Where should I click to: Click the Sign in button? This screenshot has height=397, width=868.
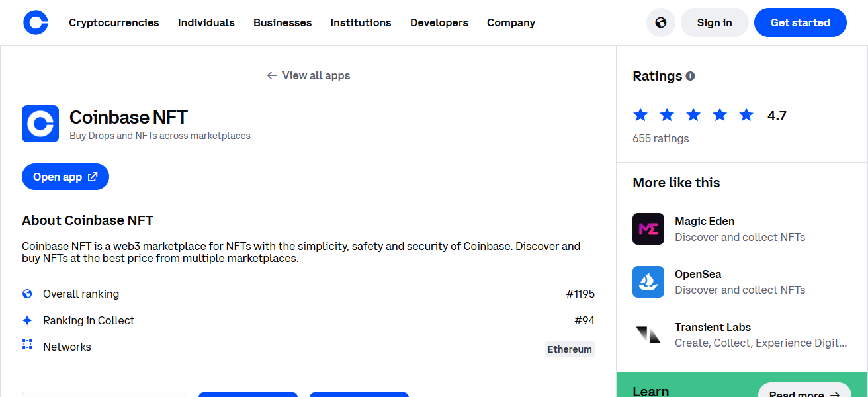[715, 22]
